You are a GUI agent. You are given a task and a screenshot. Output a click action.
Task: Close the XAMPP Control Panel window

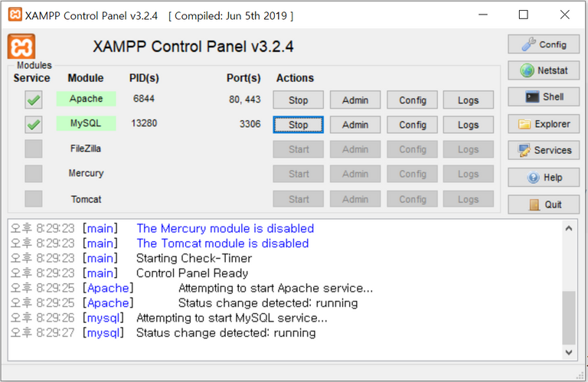point(565,15)
